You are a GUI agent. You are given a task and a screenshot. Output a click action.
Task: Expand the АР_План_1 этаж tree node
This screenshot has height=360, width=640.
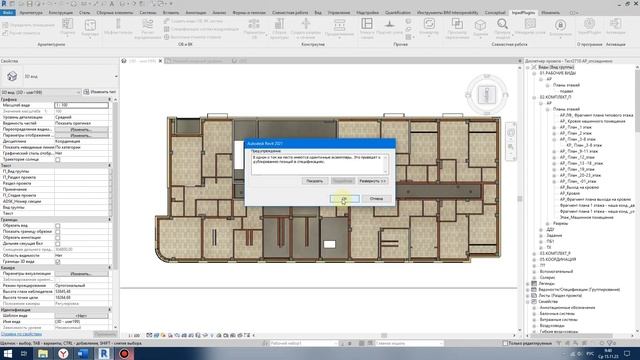554,127
